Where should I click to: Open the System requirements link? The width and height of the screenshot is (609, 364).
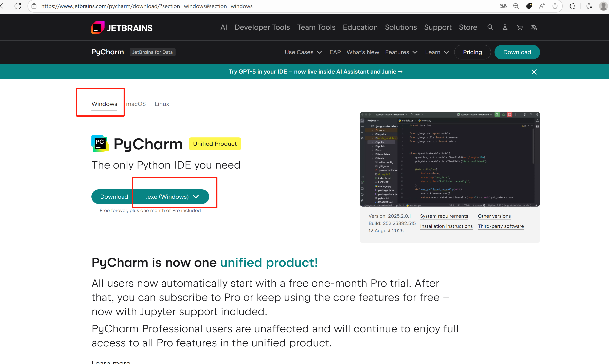click(444, 216)
